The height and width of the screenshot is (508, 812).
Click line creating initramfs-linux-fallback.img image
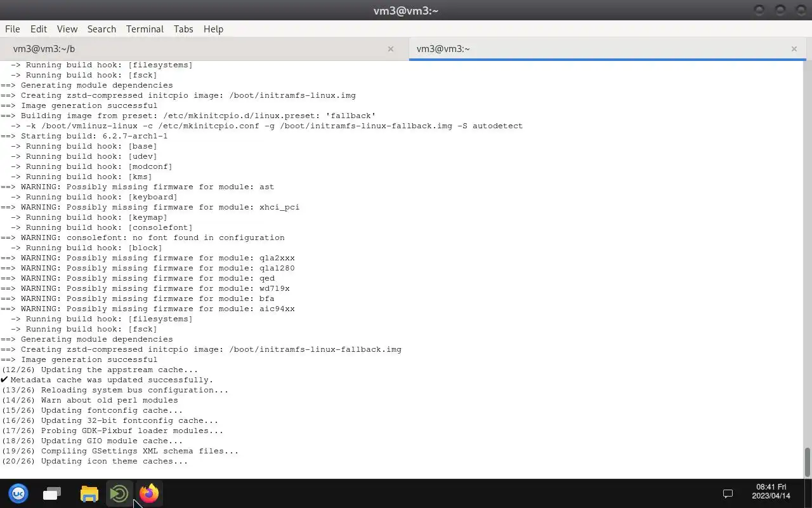point(201,349)
